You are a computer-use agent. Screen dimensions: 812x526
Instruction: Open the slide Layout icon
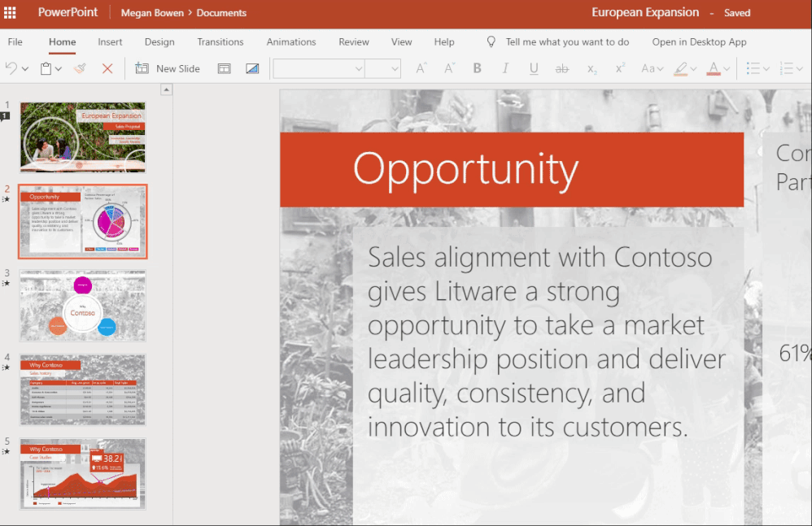[225, 68]
